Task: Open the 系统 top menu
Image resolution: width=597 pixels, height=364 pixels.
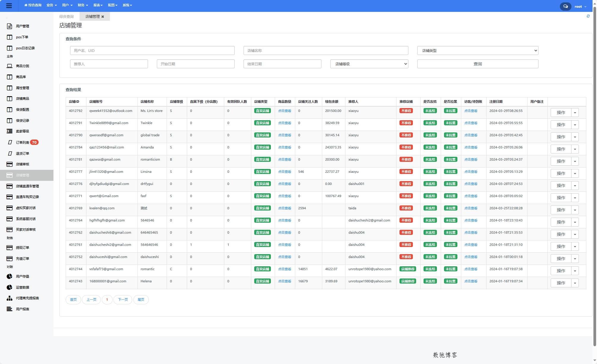Action: click(127, 5)
